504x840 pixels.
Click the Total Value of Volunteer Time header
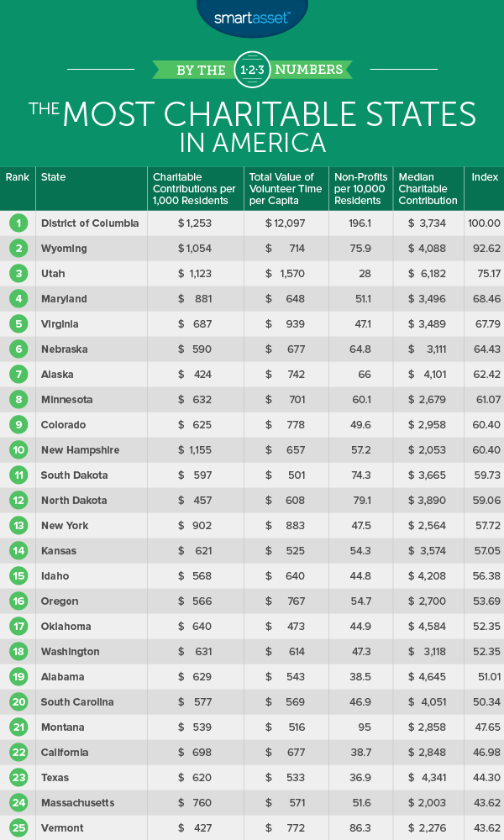284,189
